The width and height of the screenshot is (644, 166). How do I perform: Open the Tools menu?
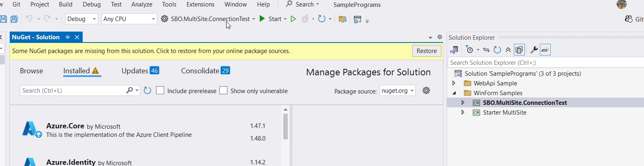[x=169, y=4]
